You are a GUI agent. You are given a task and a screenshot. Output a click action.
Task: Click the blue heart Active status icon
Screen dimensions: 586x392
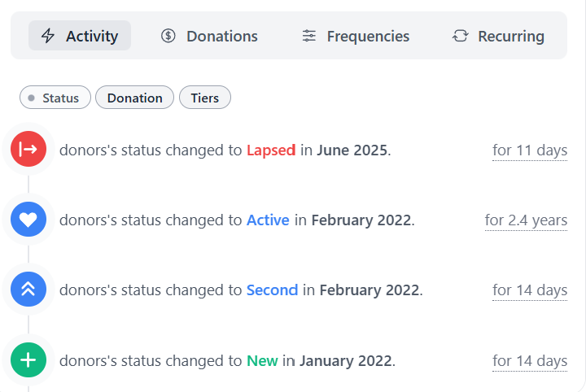pos(28,220)
